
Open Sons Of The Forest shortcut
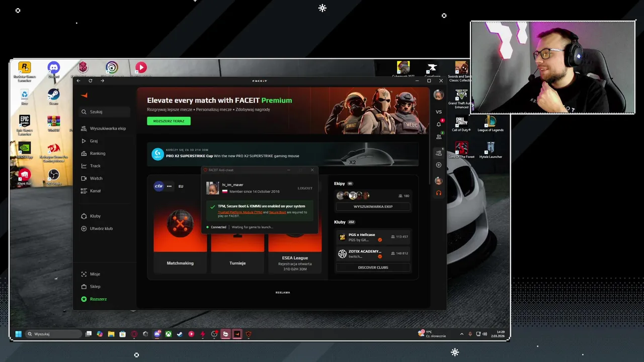pos(461,150)
